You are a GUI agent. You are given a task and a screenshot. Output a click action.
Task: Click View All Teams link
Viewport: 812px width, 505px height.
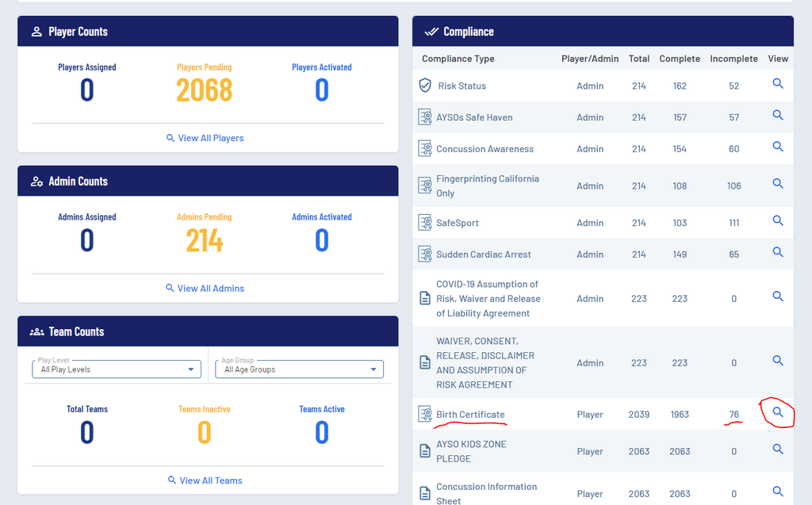tap(205, 480)
